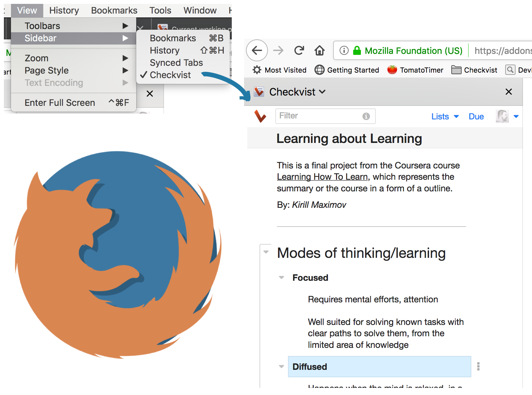Select Enter Full Screen
This screenshot has height=395, width=532.
74,103
